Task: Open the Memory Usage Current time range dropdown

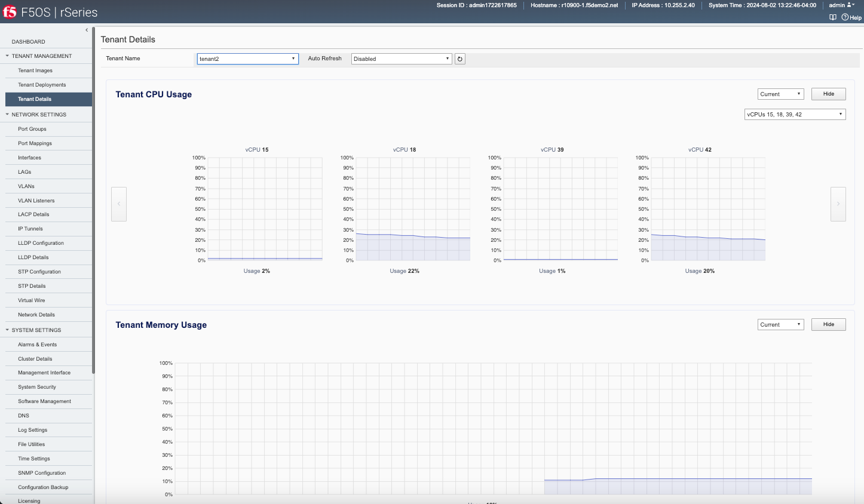Action: 781,324
